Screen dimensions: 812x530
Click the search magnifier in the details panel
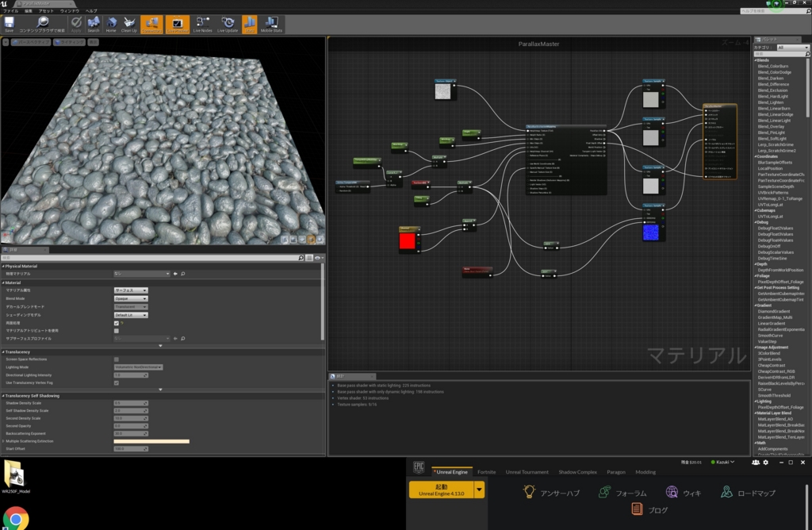[x=301, y=258]
